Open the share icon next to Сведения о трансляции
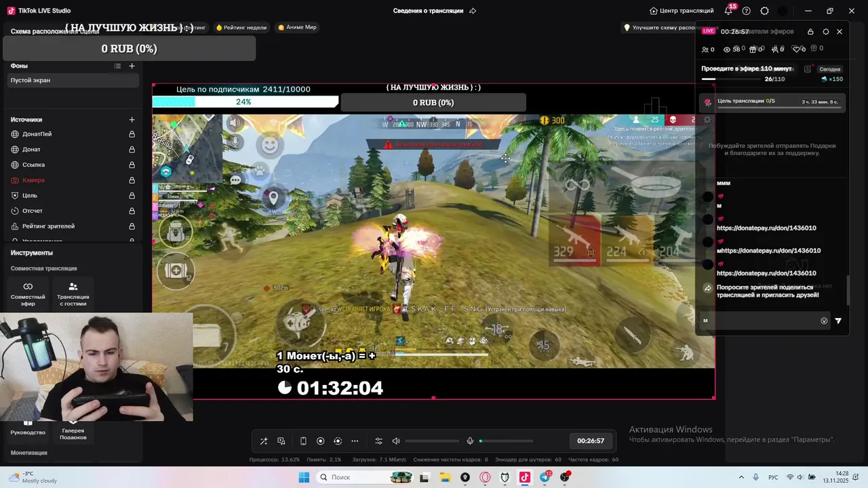Screen dimensions: 868x488 (473, 11)
